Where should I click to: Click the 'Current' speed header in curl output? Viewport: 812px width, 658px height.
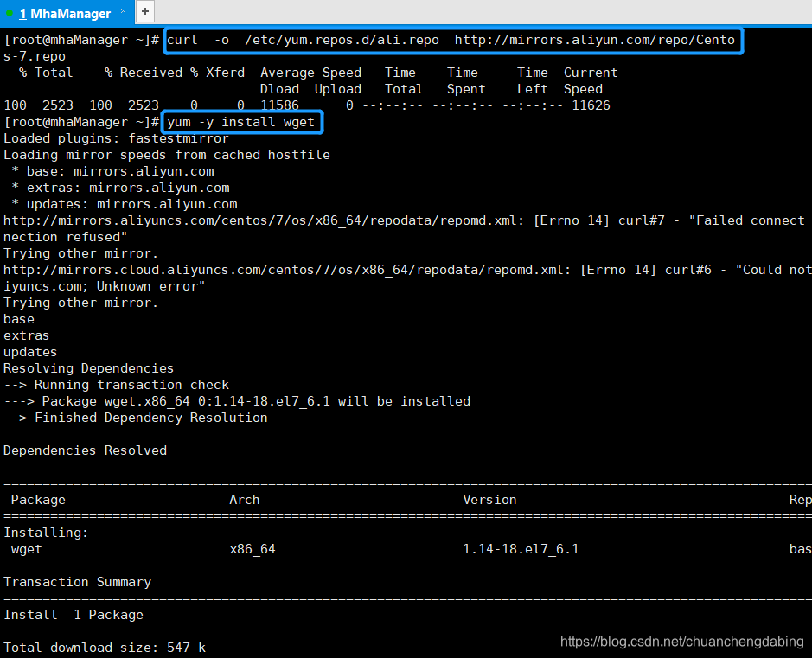(x=591, y=73)
